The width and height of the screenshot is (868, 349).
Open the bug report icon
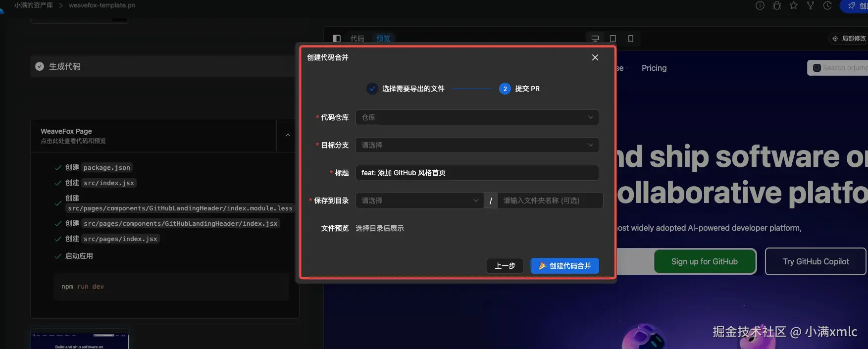(777, 5)
